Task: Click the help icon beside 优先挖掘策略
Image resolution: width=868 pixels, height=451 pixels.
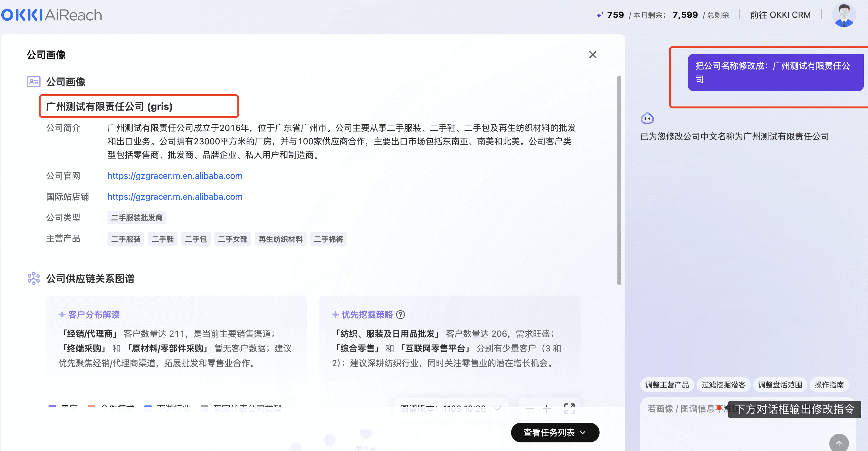Action: [x=400, y=315]
